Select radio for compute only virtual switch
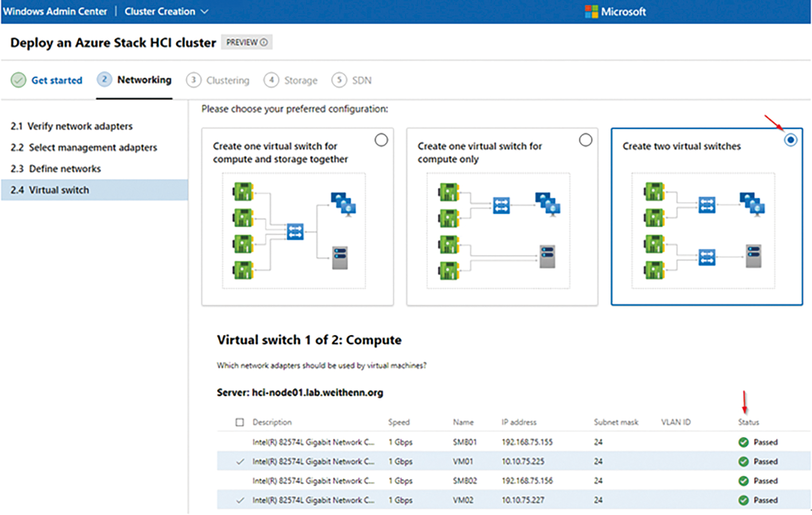812x515 pixels. pyautogui.click(x=586, y=140)
